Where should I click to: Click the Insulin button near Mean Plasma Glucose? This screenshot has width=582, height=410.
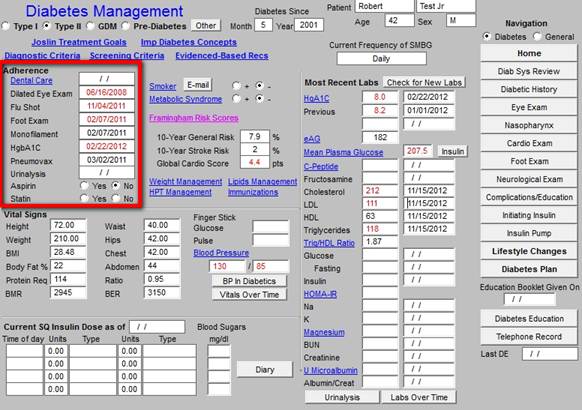pyautogui.click(x=452, y=151)
